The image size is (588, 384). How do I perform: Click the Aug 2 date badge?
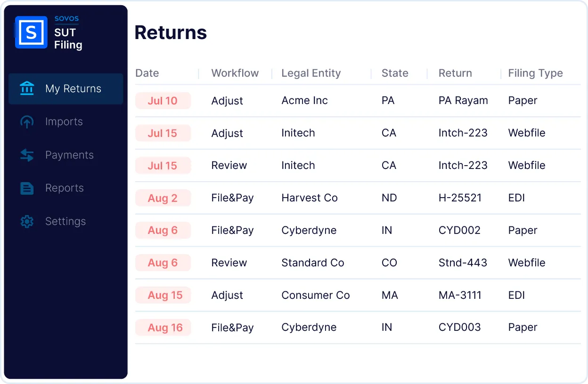163,198
